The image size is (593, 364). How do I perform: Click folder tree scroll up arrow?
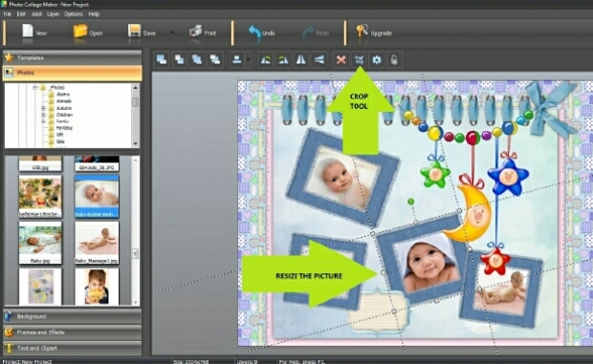[135, 87]
